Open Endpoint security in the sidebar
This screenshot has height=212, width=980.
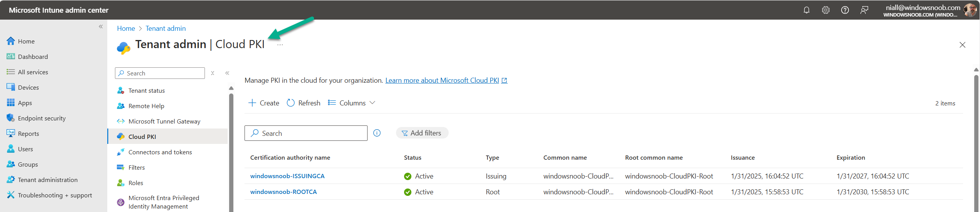click(42, 119)
